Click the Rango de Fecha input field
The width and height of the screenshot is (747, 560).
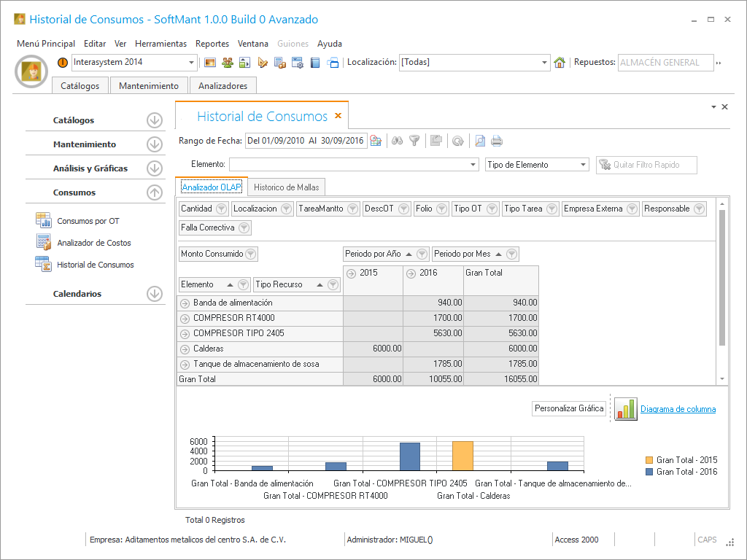305,141
